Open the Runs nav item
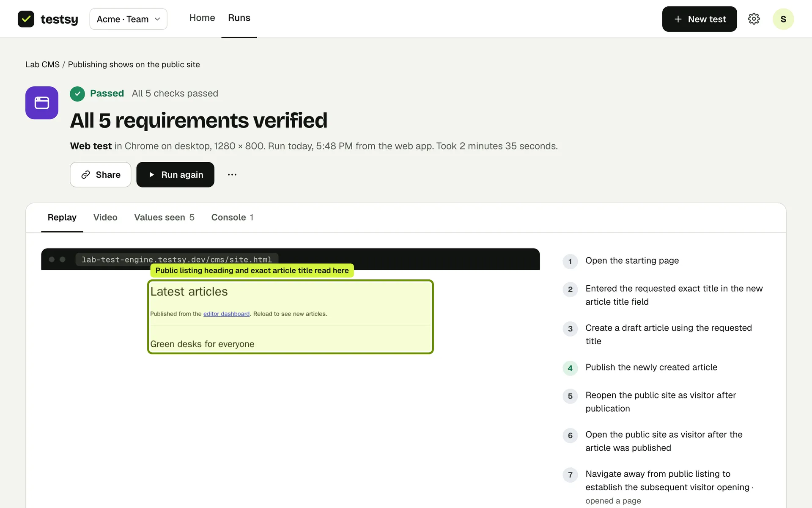 pyautogui.click(x=239, y=18)
